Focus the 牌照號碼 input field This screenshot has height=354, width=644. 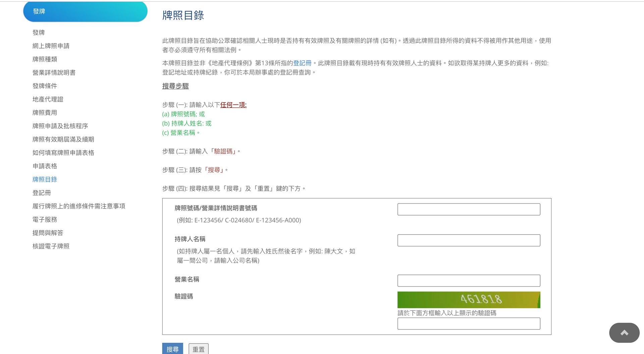(469, 209)
